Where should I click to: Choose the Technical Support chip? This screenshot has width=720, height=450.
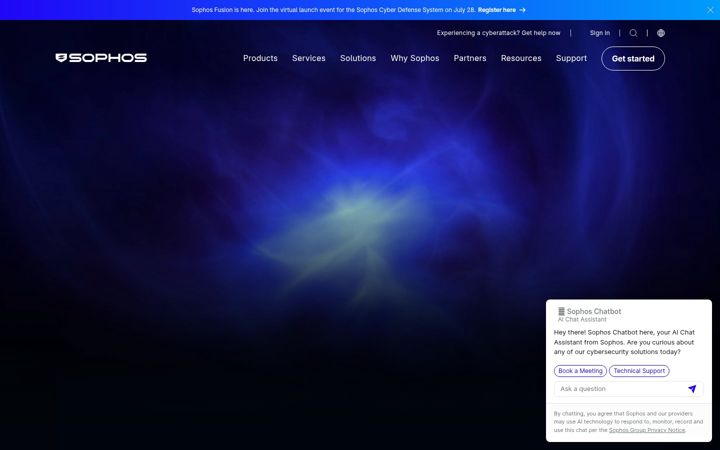pos(639,371)
